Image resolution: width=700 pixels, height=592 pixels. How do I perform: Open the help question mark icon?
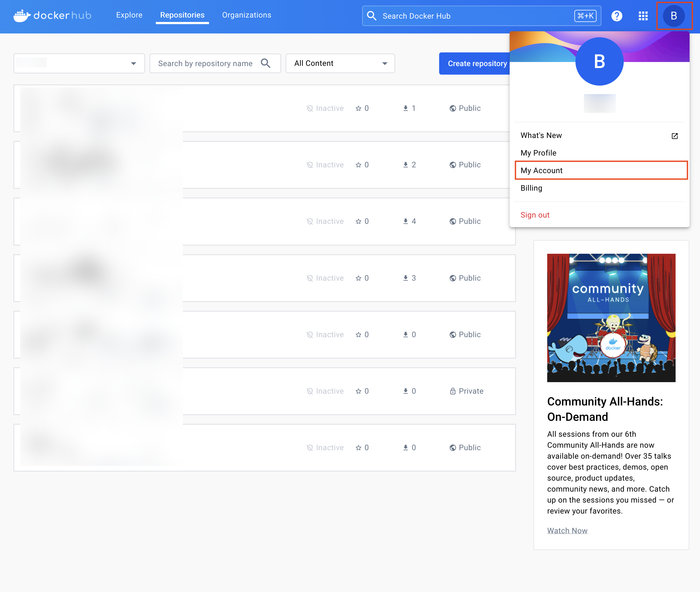(x=616, y=16)
